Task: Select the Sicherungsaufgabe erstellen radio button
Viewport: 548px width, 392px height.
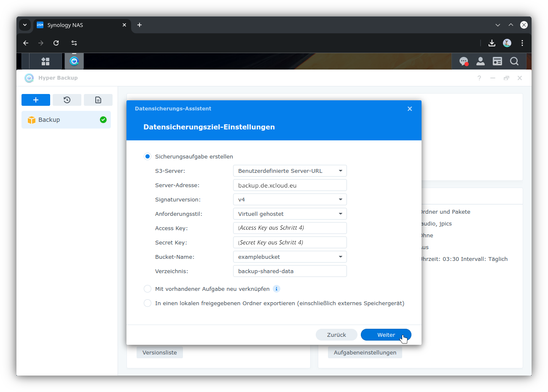Action: (148, 156)
